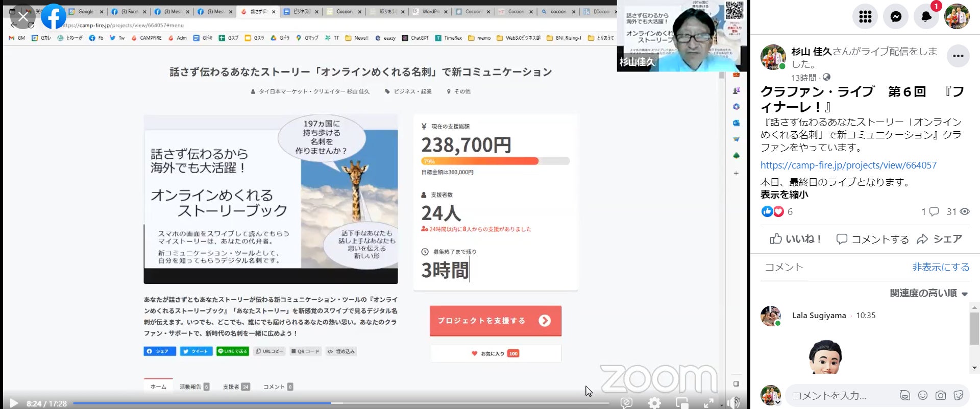Expand the 関連度の高い順 comment sort dropdown
The height and width of the screenshot is (409, 980).
pos(928,293)
